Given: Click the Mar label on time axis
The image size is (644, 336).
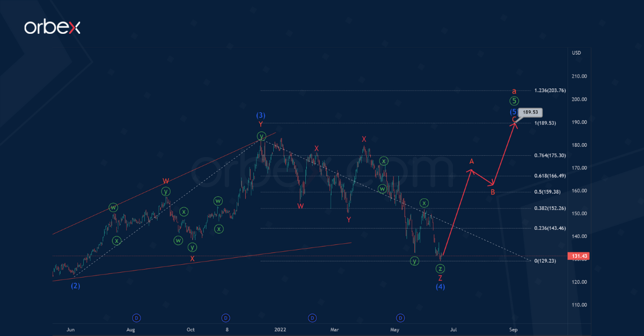Looking at the screenshot, I should click(334, 330).
